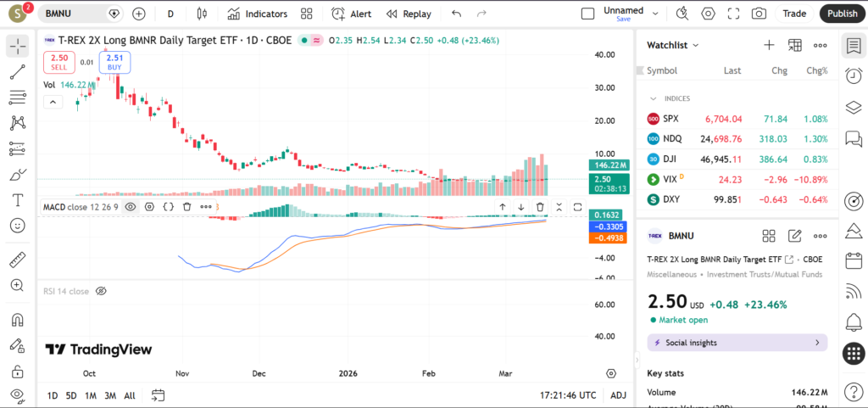Take a chart snapshot with camera icon
Screen dimensions: 868x408
click(x=759, y=14)
